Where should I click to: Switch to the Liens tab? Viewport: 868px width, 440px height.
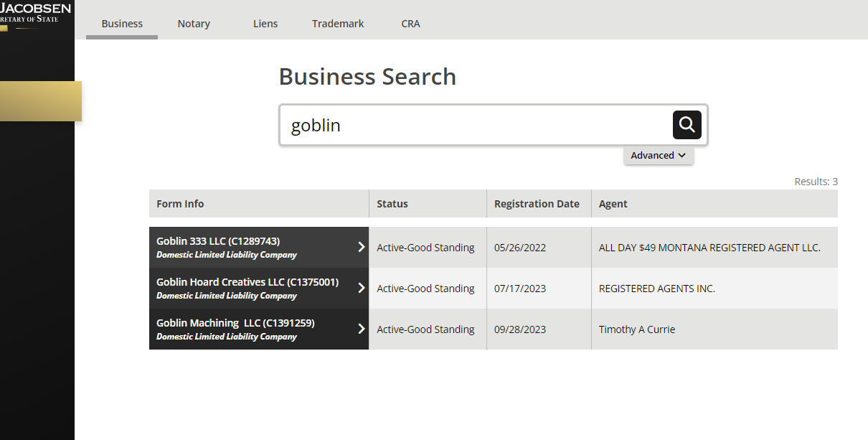click(265, 24)
